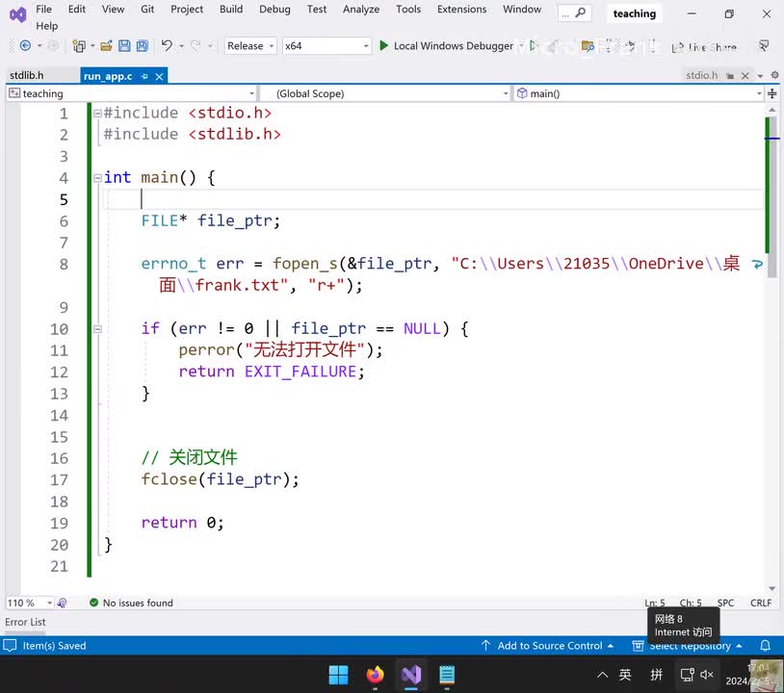The image size is (784, 693).
Task: Toggle the 拼 IME mode indicator
Action: click(657, 675)
